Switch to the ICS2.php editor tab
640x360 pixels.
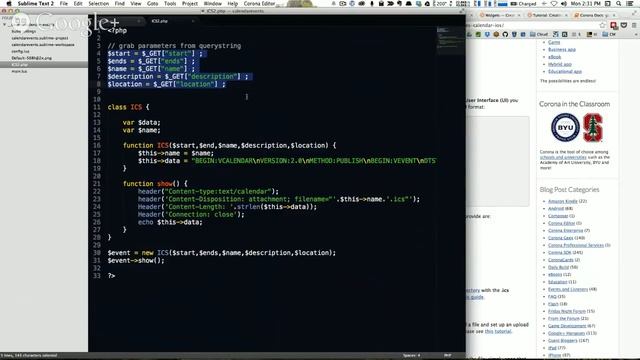click(x=160, y=21)
